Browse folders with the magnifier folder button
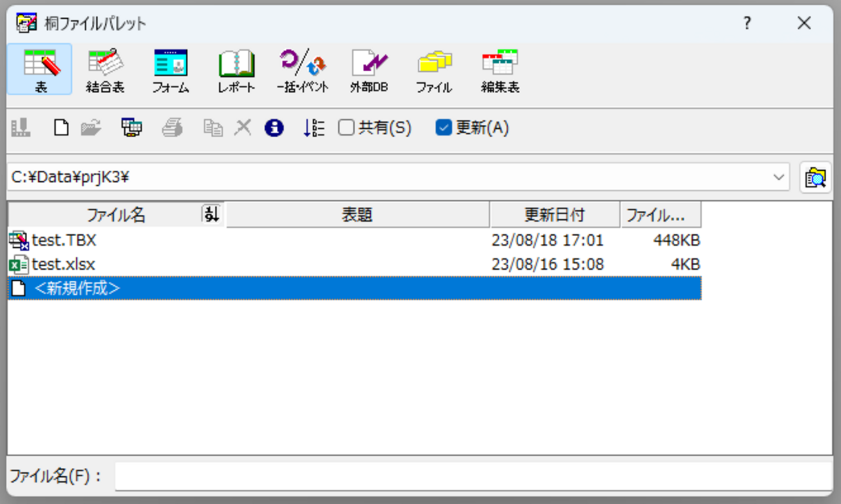Image resolution: width=841 pixels, height=504 pixels. (815, 177)
